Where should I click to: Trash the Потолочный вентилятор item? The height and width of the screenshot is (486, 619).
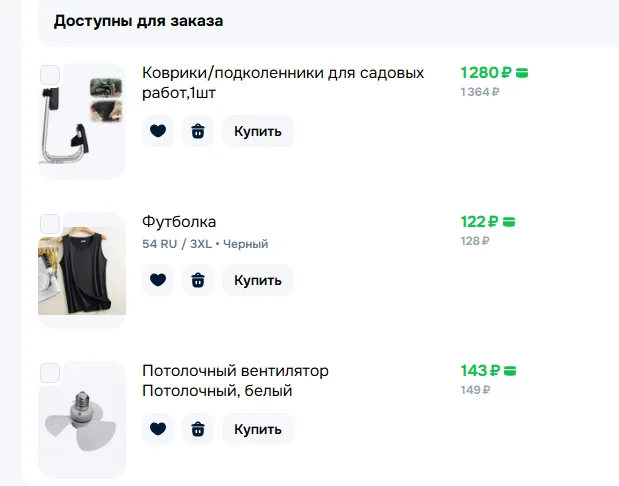click(198, 429)
